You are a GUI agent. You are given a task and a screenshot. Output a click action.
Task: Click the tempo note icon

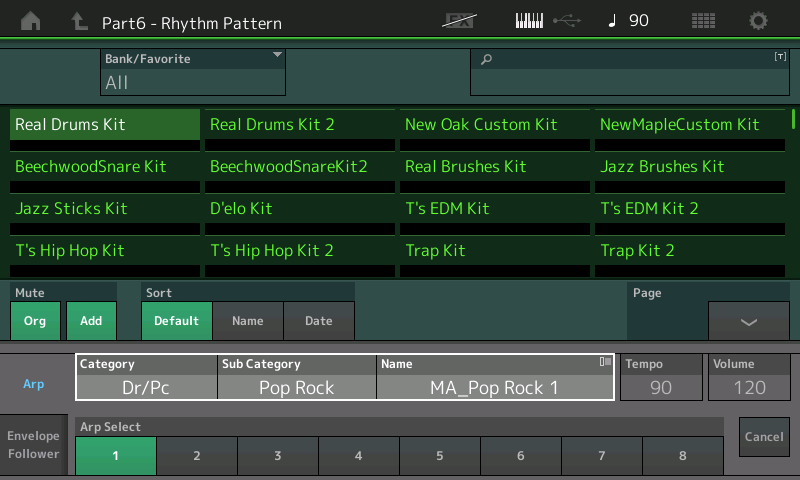coord(612,21)
